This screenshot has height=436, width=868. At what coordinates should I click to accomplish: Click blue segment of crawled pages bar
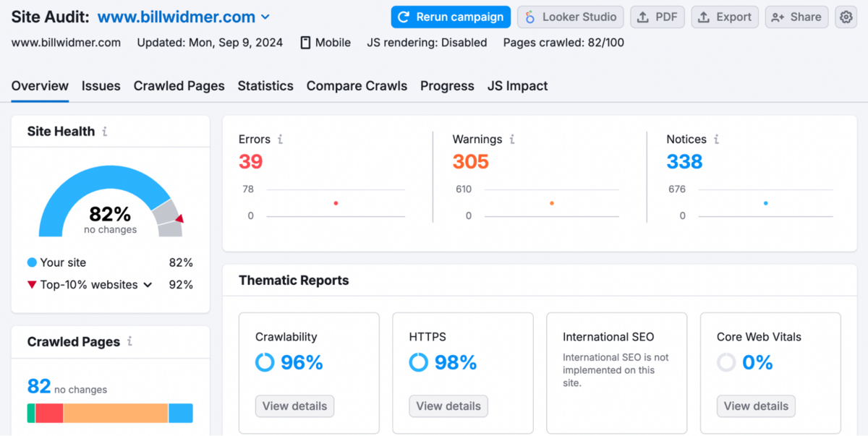(x=181, y=413)
